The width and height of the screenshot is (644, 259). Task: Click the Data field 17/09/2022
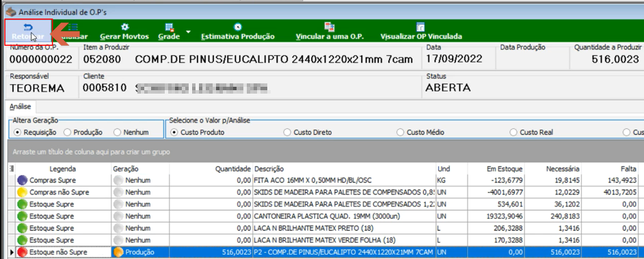point(455,59)
